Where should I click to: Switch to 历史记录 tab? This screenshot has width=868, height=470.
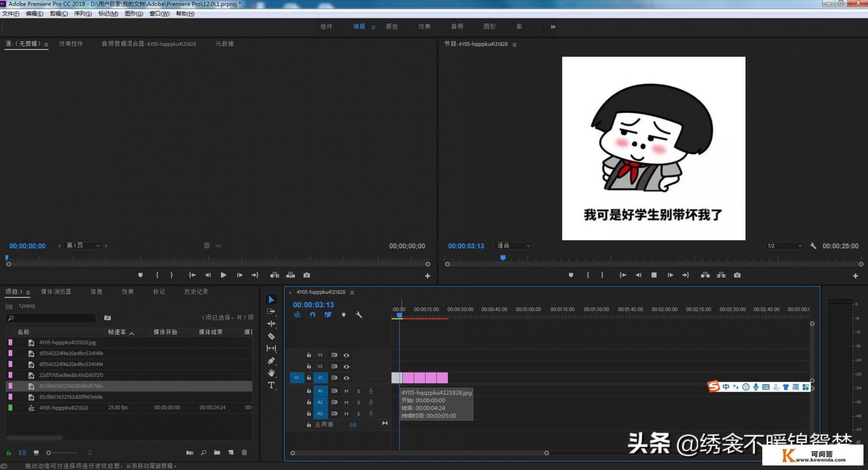(x=196, y=292)
